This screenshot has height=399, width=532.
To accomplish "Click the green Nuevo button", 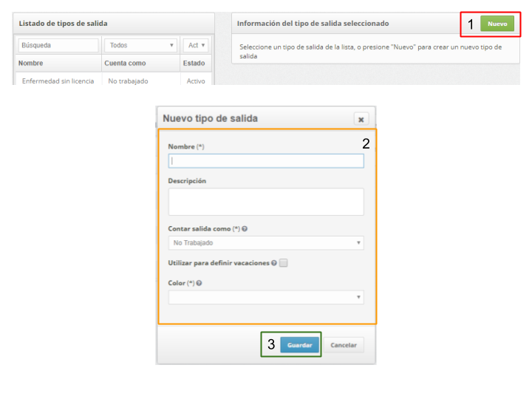I will coord(497,24).
